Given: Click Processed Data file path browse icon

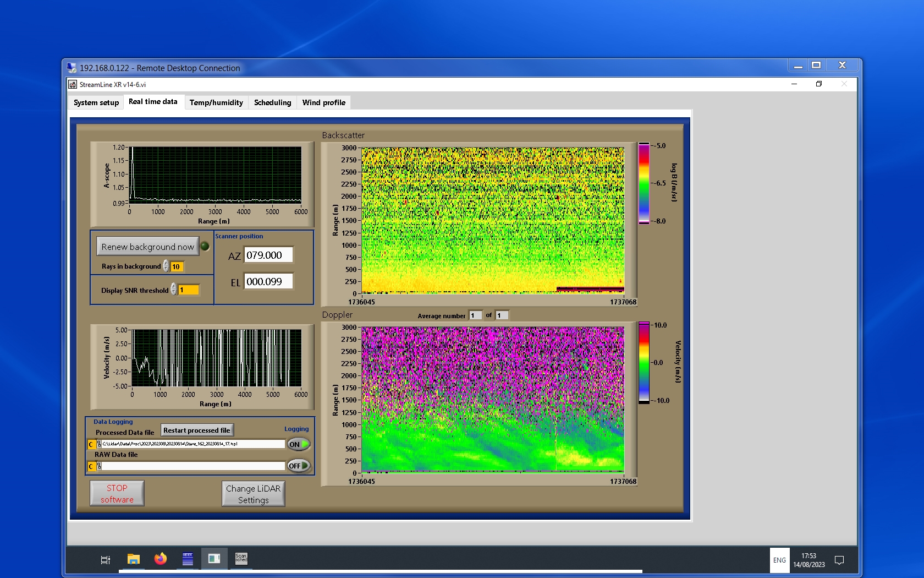Looking at the screenshot, I should [x=99, y=444].
